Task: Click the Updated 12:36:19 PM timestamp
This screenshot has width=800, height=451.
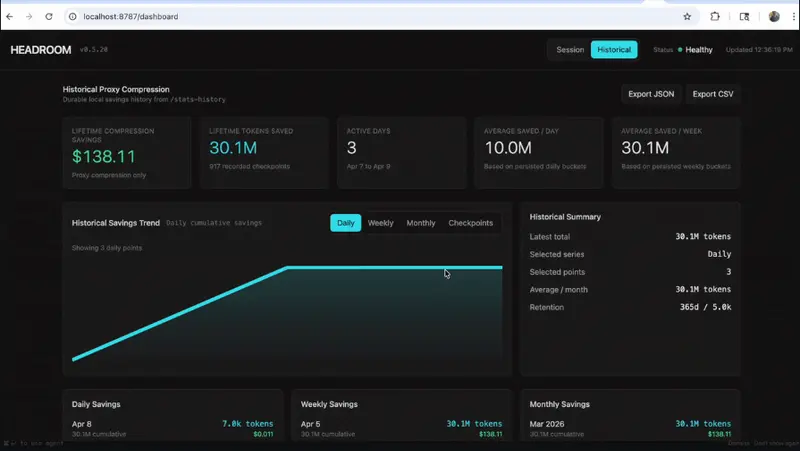Action: coord(759,49)
